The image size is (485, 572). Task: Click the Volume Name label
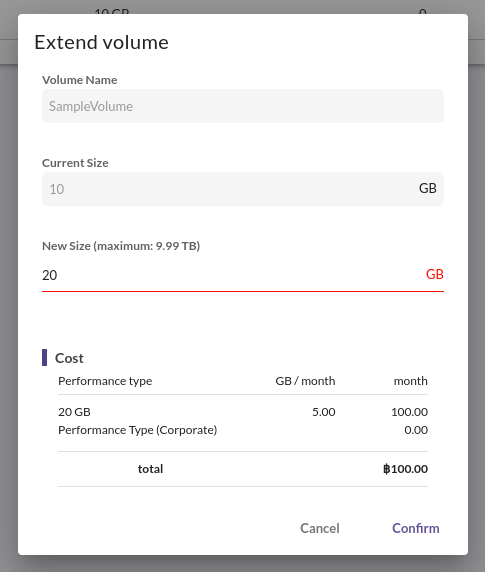point(79,80)
